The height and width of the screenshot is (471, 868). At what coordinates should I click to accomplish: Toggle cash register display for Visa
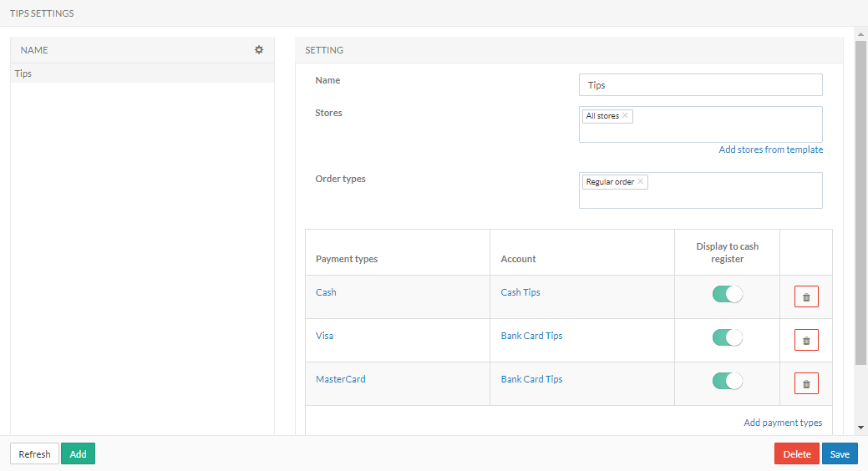(727, 337)
